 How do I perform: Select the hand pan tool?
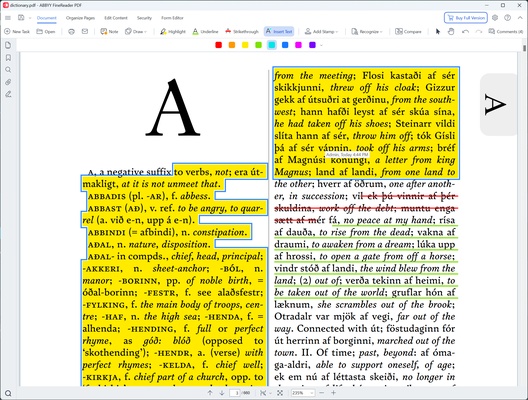point(451,31)
